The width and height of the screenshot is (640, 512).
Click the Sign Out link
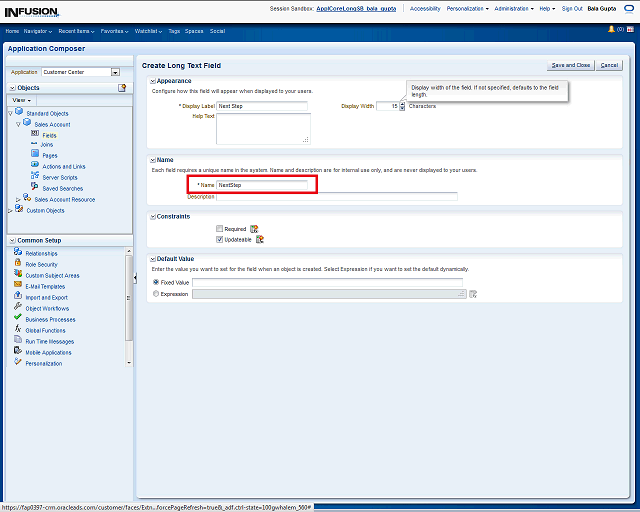[x=572, y=8]
